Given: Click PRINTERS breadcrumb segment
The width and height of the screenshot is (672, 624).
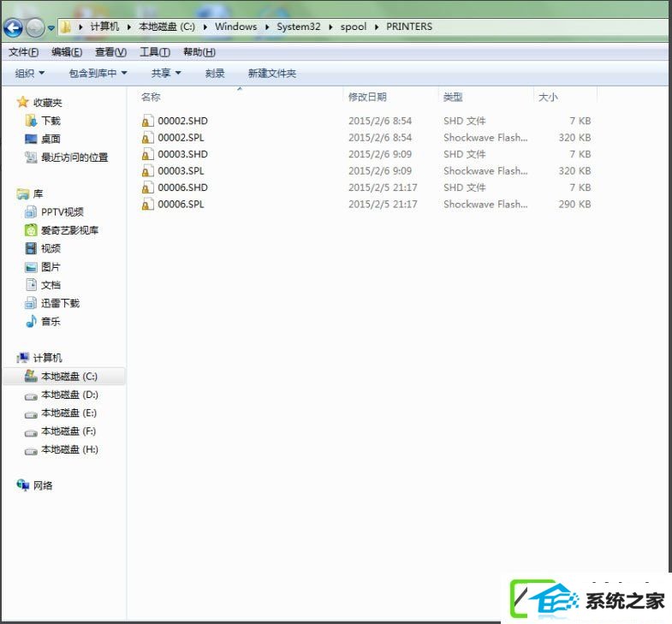Looking at the screenshot, I should click(409, 27).
